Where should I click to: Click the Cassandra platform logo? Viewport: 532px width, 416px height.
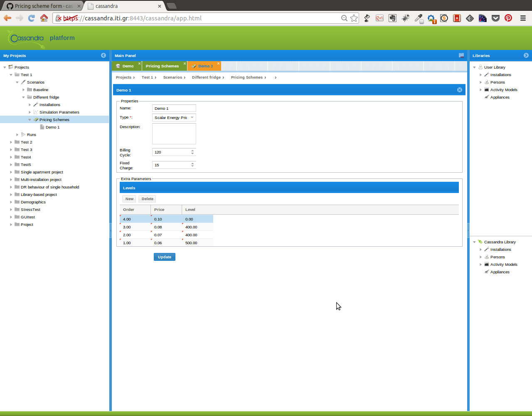(x=25, y=38)
